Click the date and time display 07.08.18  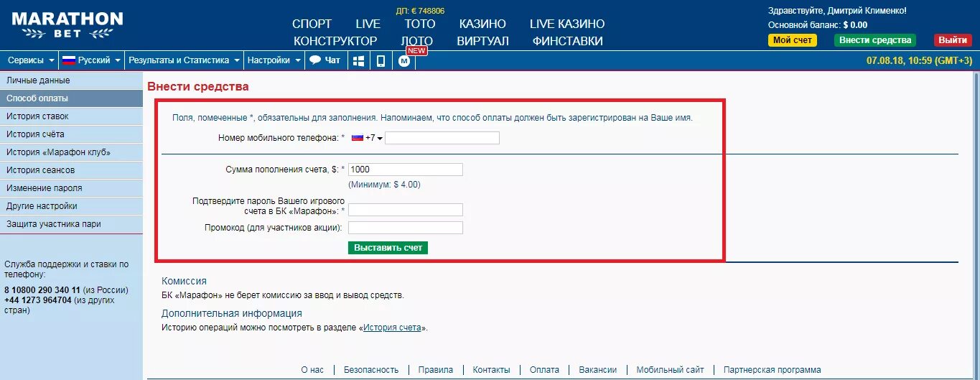click(920, 60)
